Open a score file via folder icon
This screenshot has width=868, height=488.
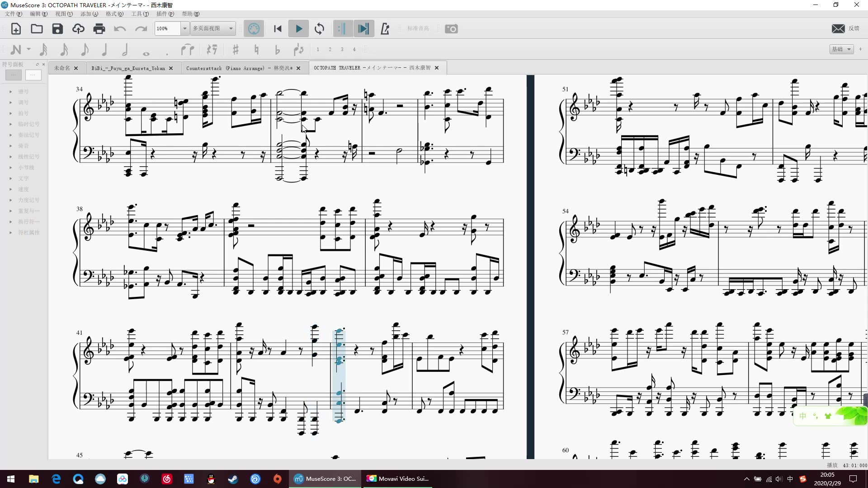(x=37, y=29)
